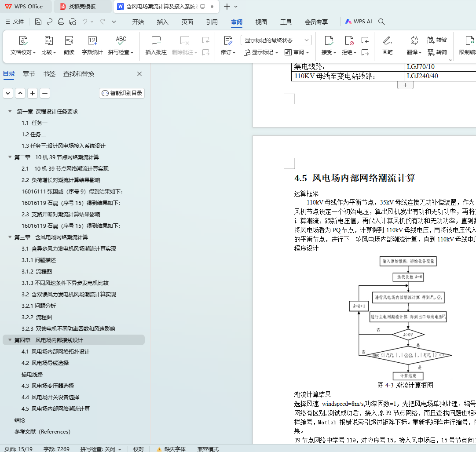Undo the last action
The width and height of the screenshot is (476, 452).
tap(85, 22)
